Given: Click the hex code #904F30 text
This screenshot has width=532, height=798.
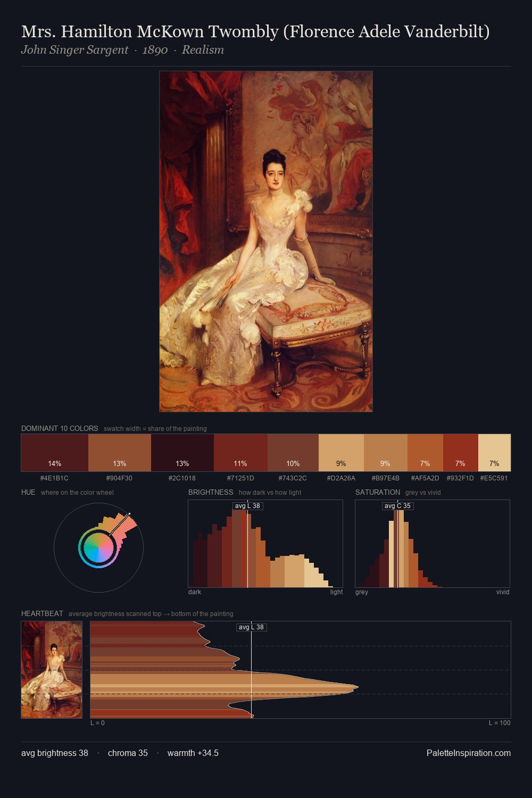Looking at the screenshot, I should [120, 478].
